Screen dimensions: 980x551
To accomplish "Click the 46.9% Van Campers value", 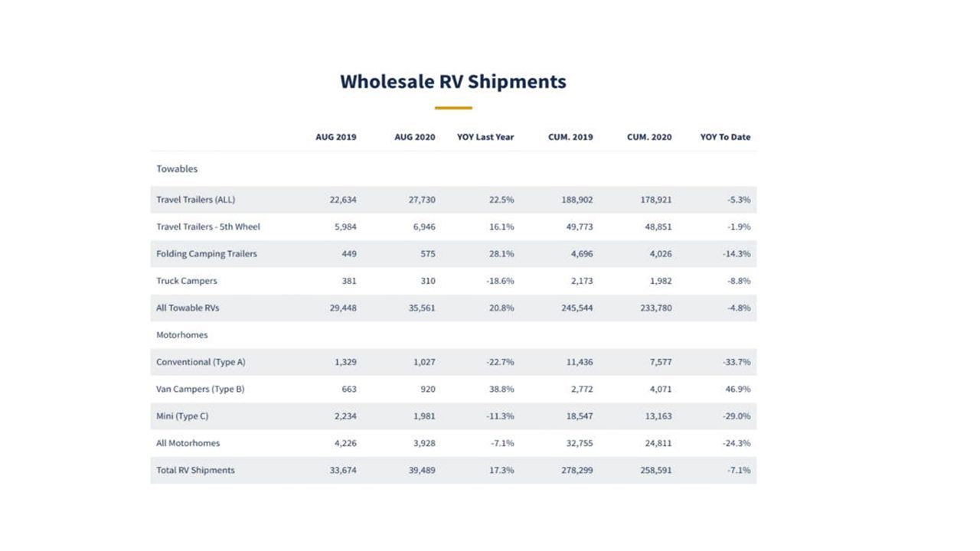I will pyautogui.click(x=738, y=389).
